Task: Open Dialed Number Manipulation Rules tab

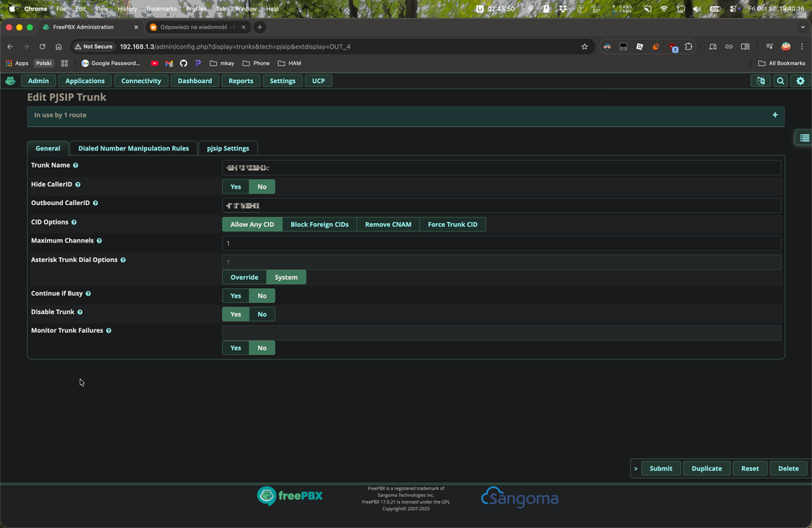Action: tap(133, 148)
